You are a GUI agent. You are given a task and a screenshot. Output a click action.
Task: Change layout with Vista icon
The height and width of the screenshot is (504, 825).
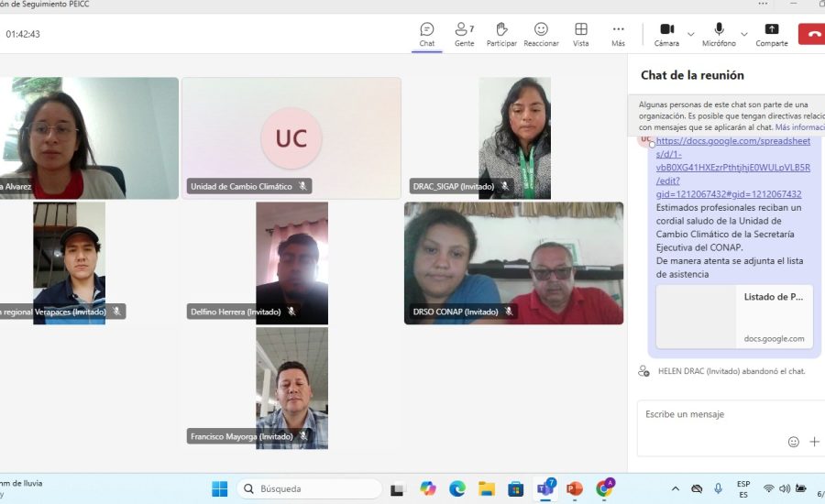(x=581, y=34)
